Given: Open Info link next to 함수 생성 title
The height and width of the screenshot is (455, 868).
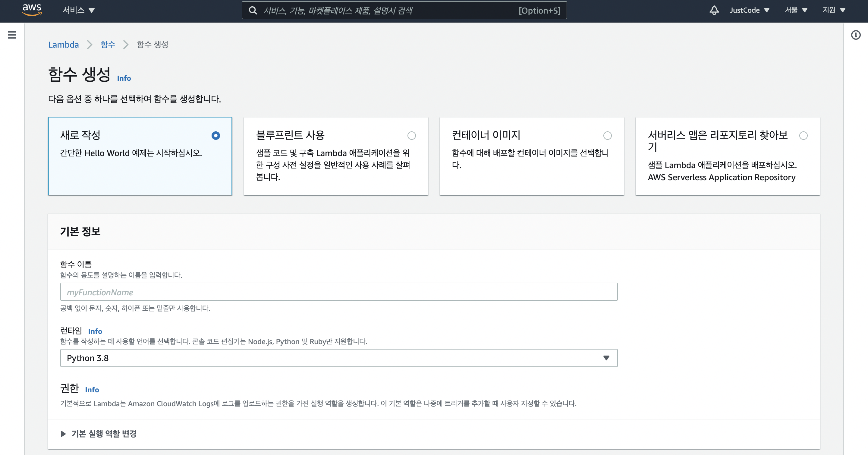Looking at the screenshot, I should (124, 78).
